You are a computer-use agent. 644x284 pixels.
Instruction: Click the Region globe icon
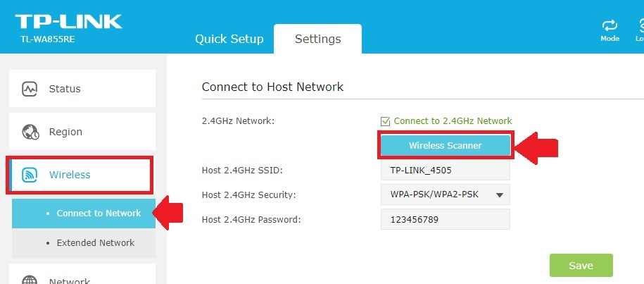tap(30, 132)
